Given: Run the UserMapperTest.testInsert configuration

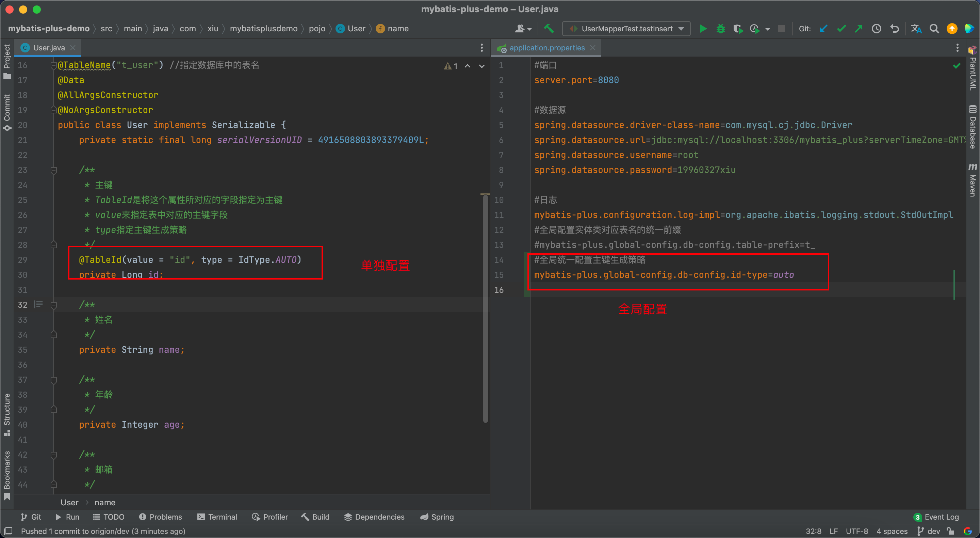Looking at the screenshot, I should (703, 29).
